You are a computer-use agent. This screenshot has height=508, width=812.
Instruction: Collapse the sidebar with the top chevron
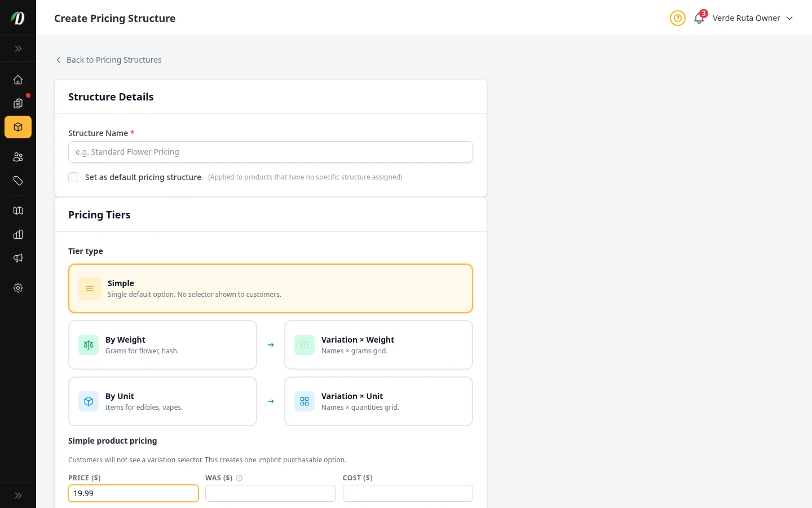[x=18, y=49]
